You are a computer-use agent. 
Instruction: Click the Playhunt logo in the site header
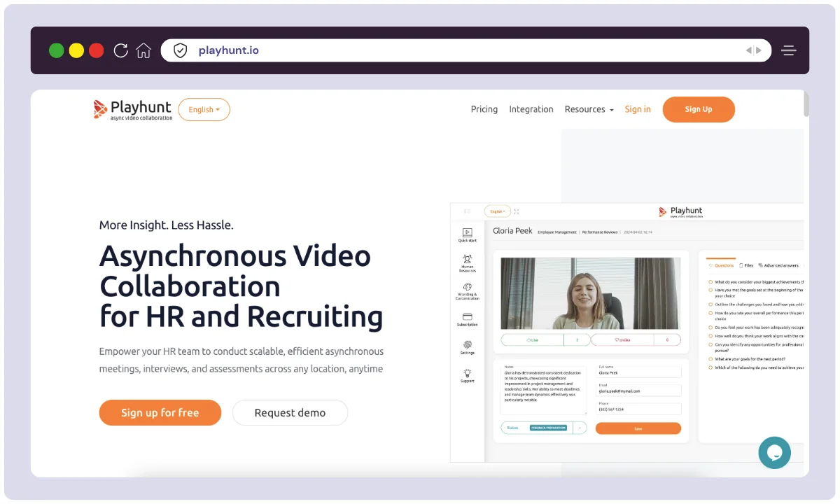click(133, 109)
